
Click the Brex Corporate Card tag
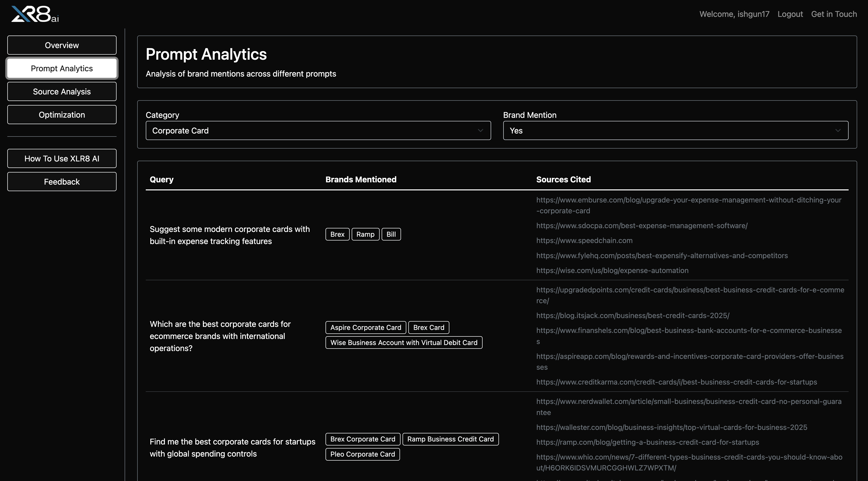363,439
